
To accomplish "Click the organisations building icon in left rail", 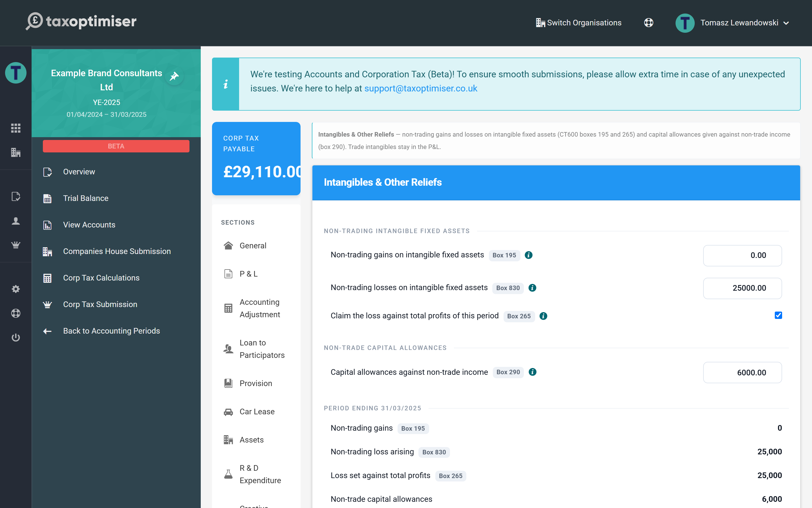I will pos(16,152).
